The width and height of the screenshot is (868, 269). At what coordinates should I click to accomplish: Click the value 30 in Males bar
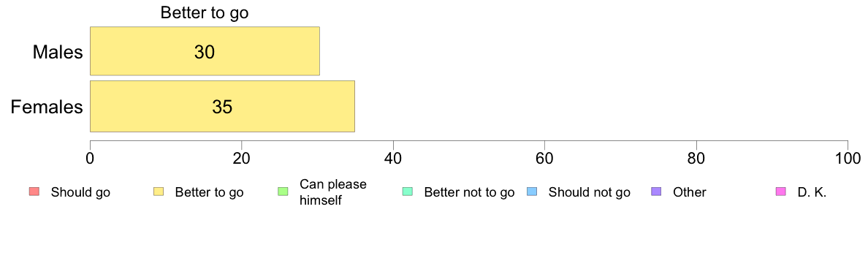(205, 52)
